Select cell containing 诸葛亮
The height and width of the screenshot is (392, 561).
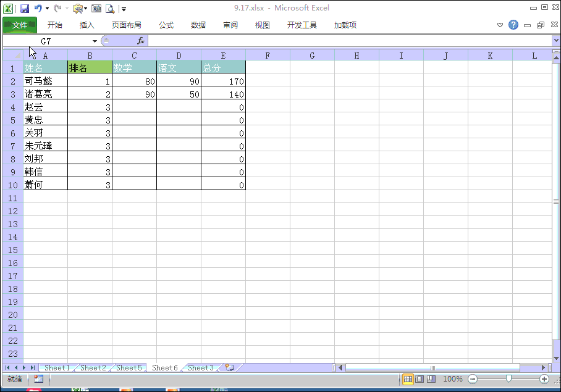46,94
